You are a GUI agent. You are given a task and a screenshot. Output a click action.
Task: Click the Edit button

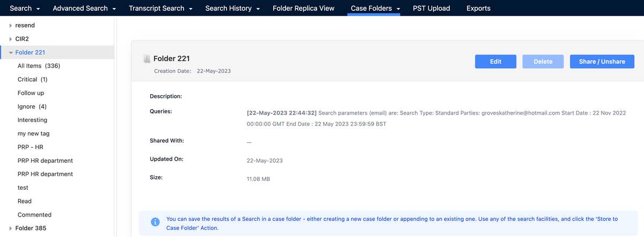(x=495, y=62)
